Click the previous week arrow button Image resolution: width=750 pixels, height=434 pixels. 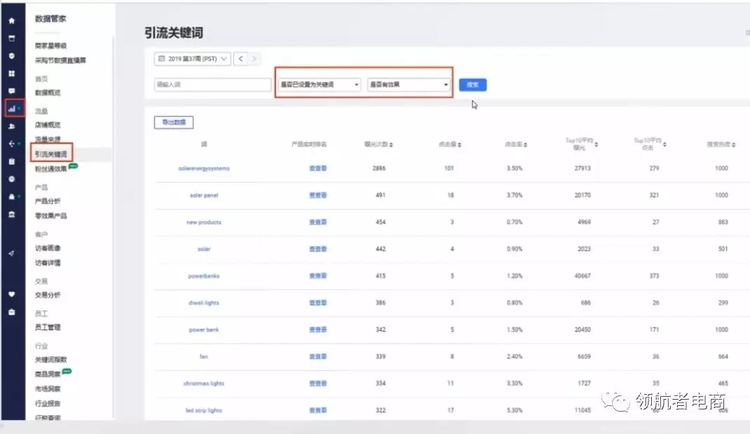click(x=241, y=59)
